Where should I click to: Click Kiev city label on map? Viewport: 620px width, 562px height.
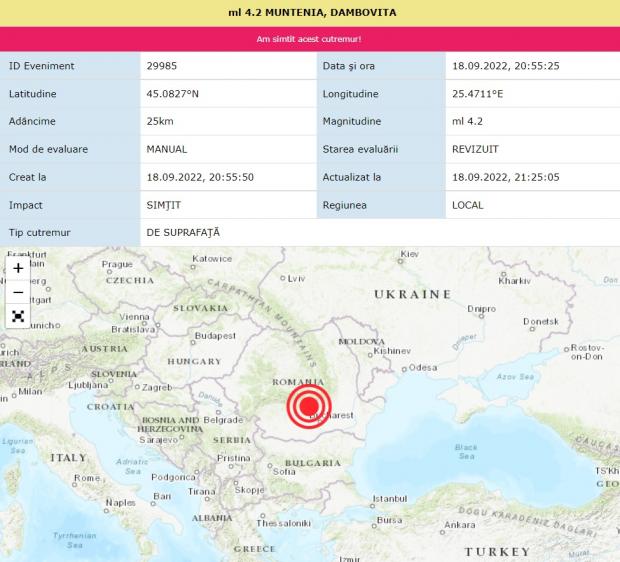(409, 254)
